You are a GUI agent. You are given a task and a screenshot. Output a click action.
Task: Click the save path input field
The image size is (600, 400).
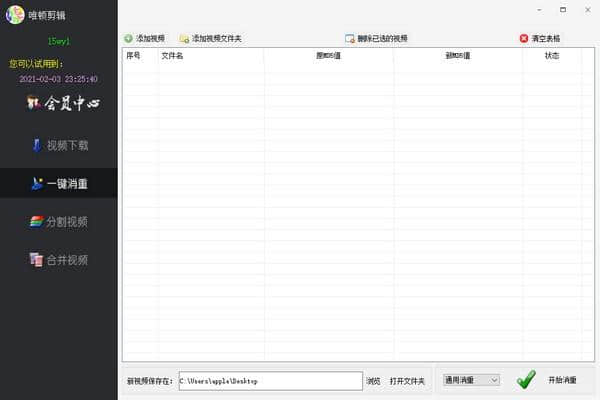click(271, 381)
